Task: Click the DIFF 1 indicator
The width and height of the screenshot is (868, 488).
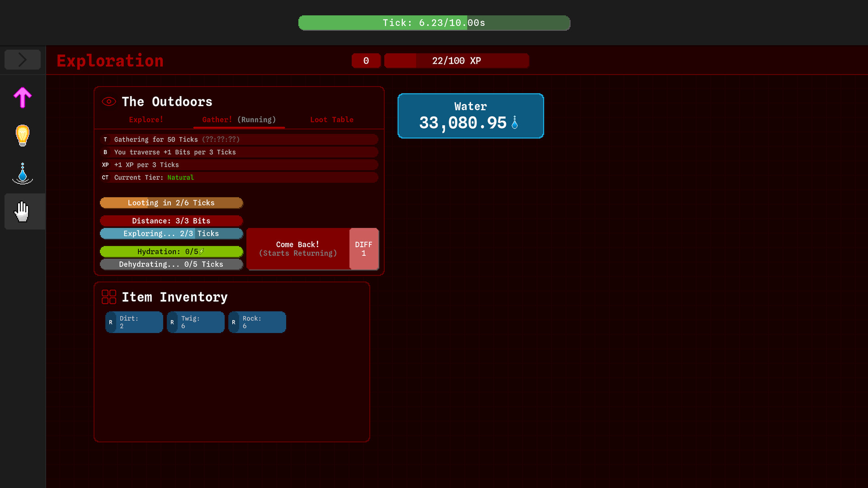Action: coord(364,249)
